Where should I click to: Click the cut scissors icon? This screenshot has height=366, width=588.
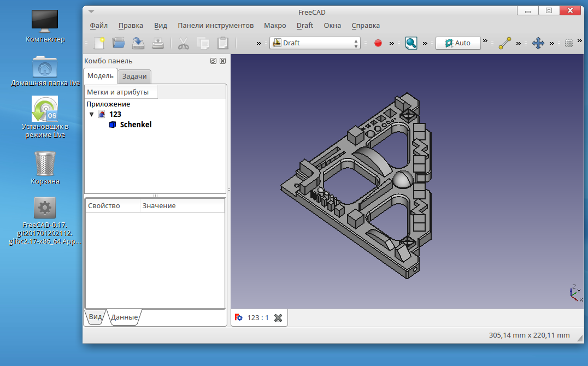pos(184,43)
